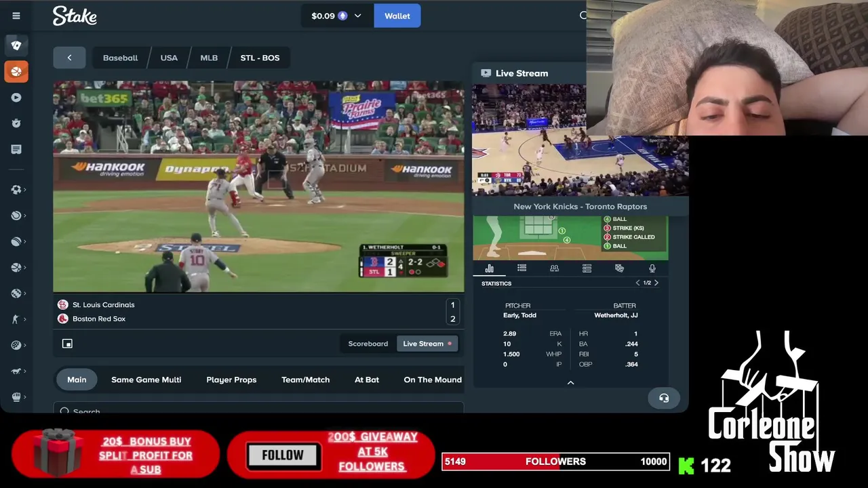Open the $0.09 balance dropdown
The image size is (868, 488).
tap(336, 16)
